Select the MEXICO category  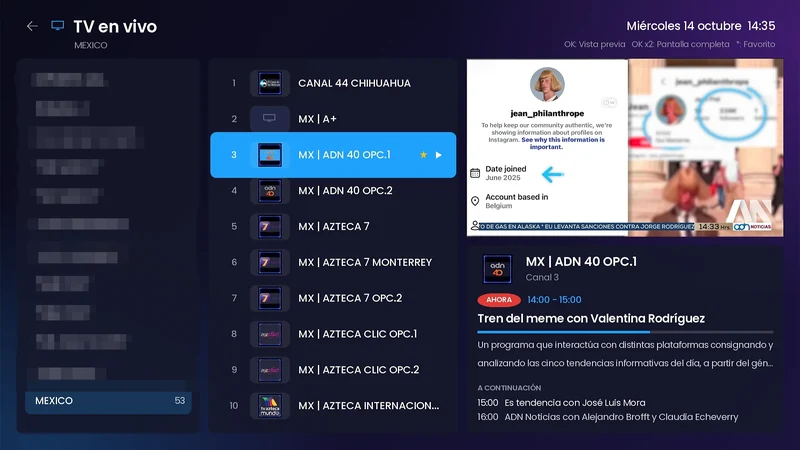pyautogui.click(x=108, y=401)
